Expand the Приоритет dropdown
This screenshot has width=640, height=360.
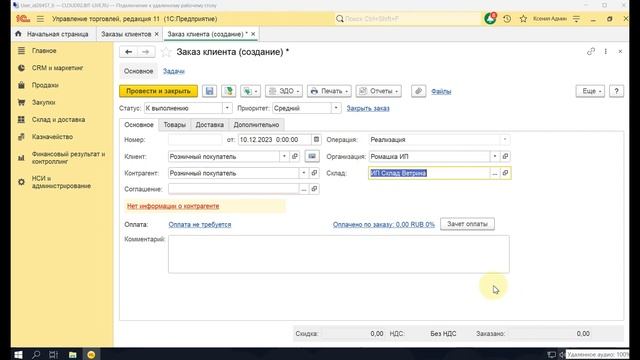click(x=336, y=108)
